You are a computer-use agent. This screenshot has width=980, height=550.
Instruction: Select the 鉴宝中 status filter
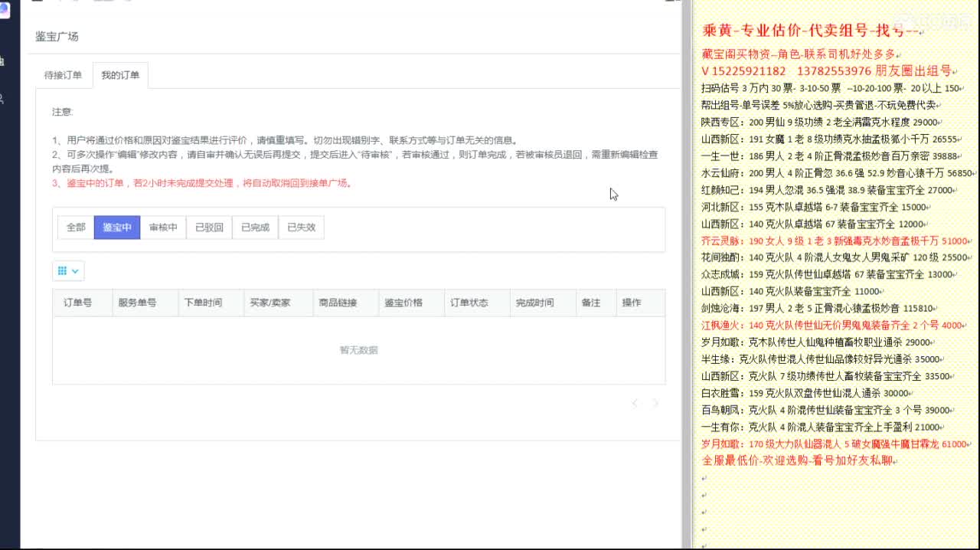pyautogui.click(x=117, y=228)
